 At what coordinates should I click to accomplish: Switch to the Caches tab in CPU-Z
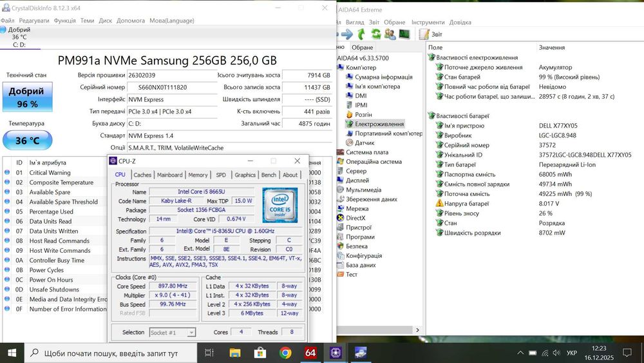coord(142,175)
